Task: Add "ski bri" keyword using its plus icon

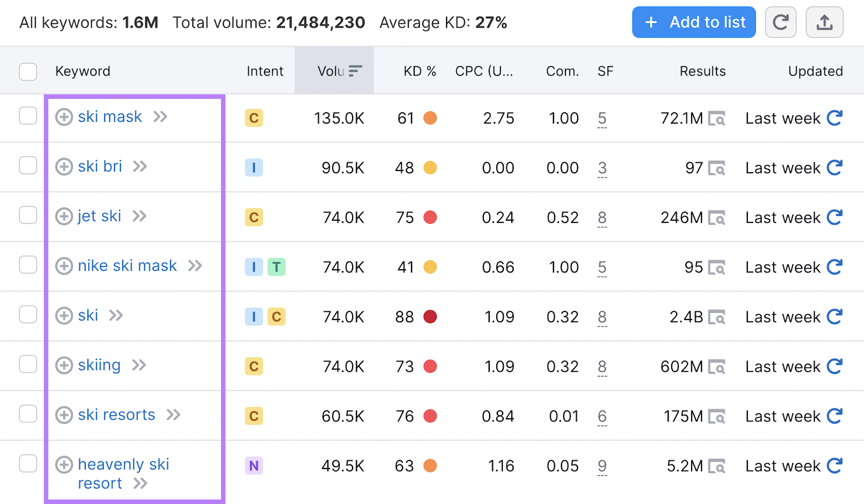Action: pyautogui.click(x=64, y=167)
